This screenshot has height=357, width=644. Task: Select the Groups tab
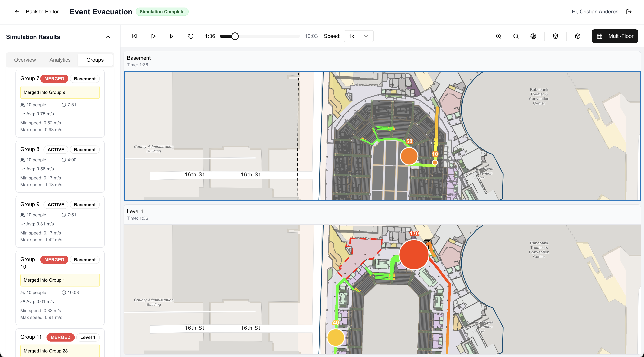[95, 60]
